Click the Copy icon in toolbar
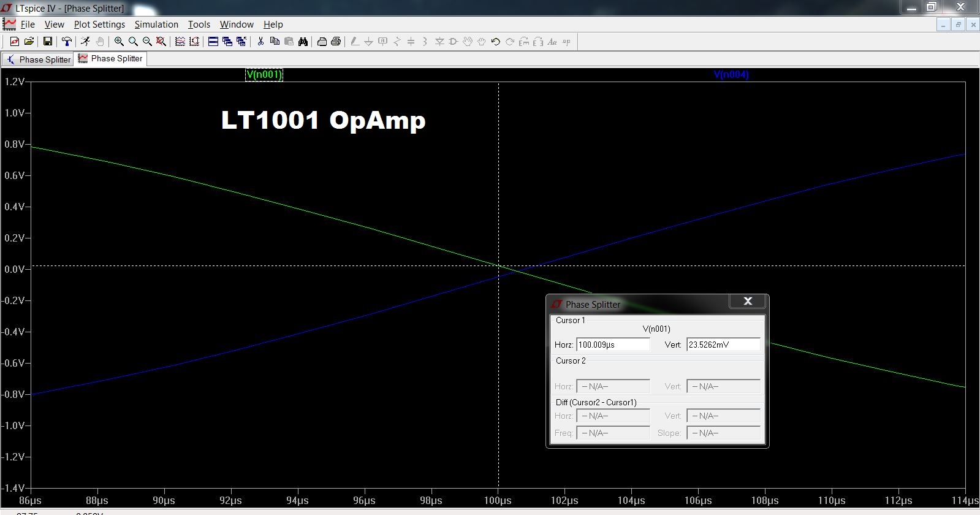This screenshot has height=515, width=980. pyautogui.click(x=275, y=42)
